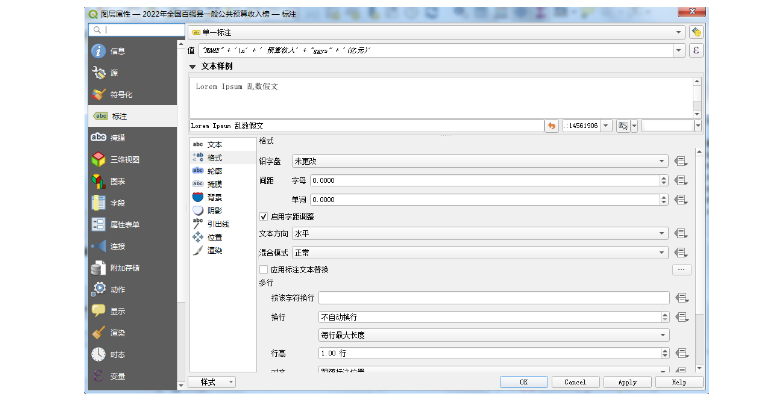The height and width of the screenshot is (413, 773).
Task: Click stepper arrows of 行高 field
Action: pyautogui.click(x=665, y=353)
